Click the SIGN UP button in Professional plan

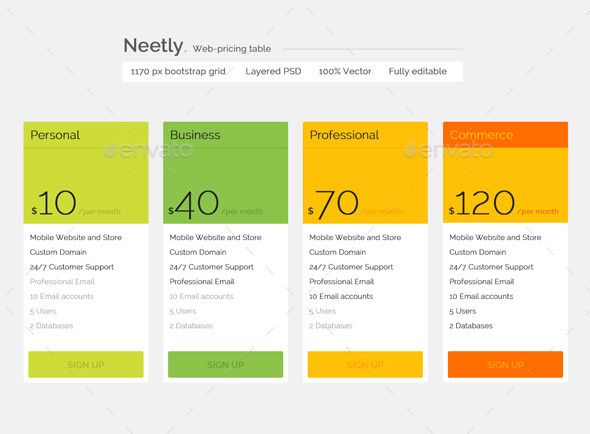point(365,364)
